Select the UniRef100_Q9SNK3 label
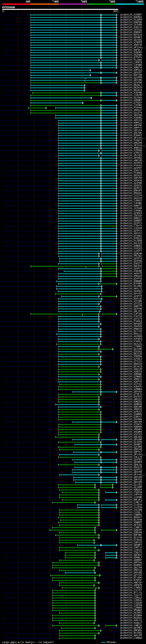 tap(131, 37)
